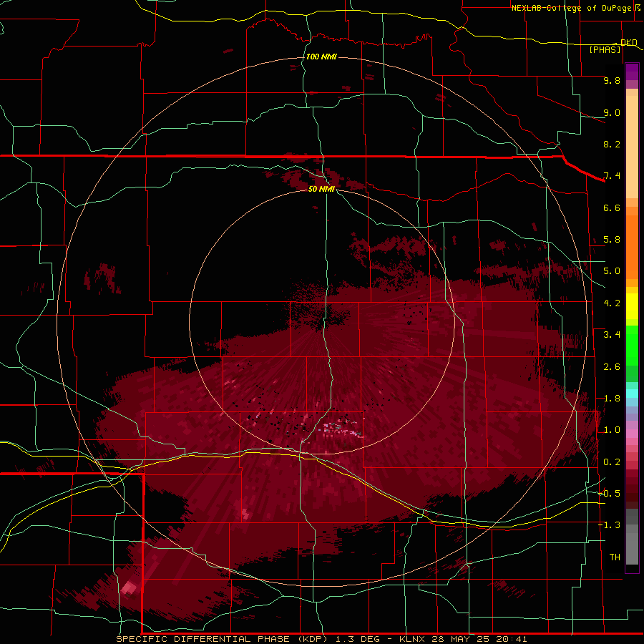644x644 pixels.
Task: Click the 50 NMI range ring label
Action: (x=321, y=189)
